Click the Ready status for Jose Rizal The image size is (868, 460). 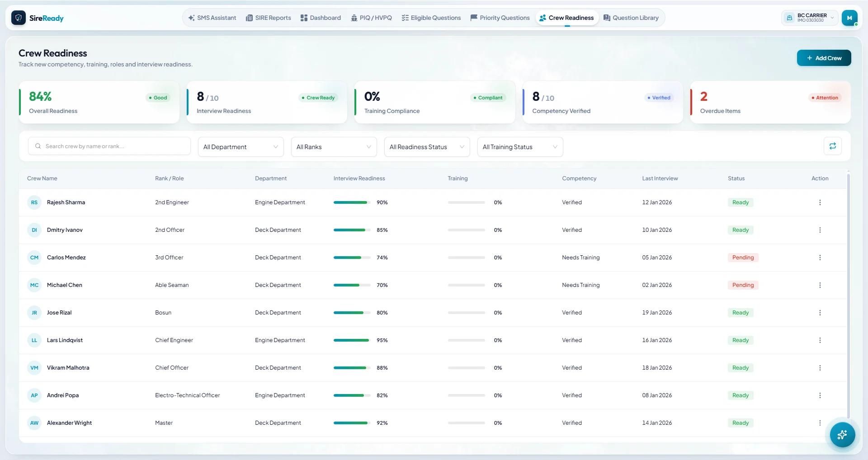click(741, 313)
